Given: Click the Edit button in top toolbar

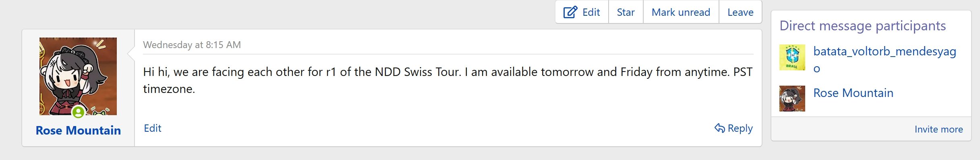Looking at the screenshot, I should click(582, 12).
